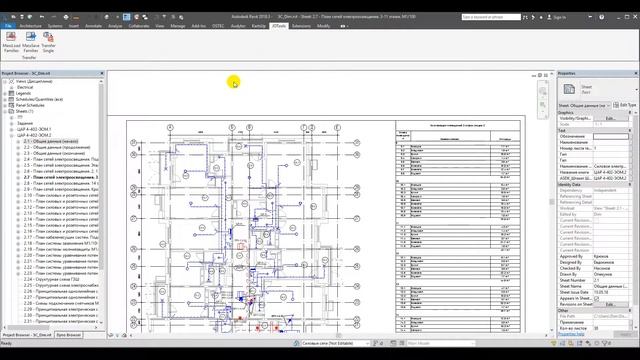Click the Approved By value field
This screenshot has height=360, width=640.
611,256
